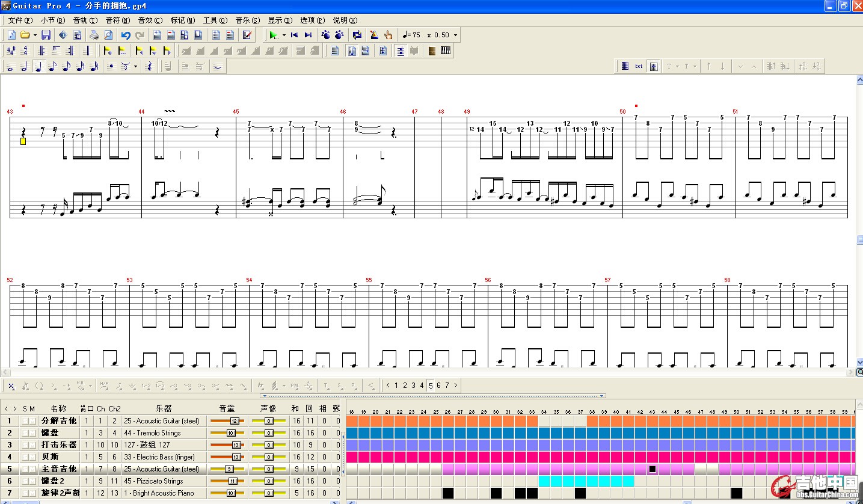Insert double bar line
The image size is (863, 504).
pos(87,51)
